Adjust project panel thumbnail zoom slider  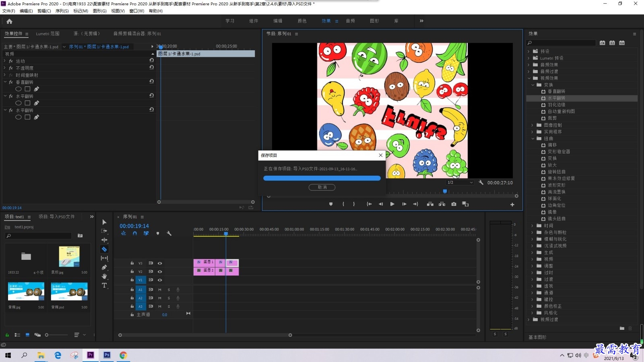pos(47,335)
